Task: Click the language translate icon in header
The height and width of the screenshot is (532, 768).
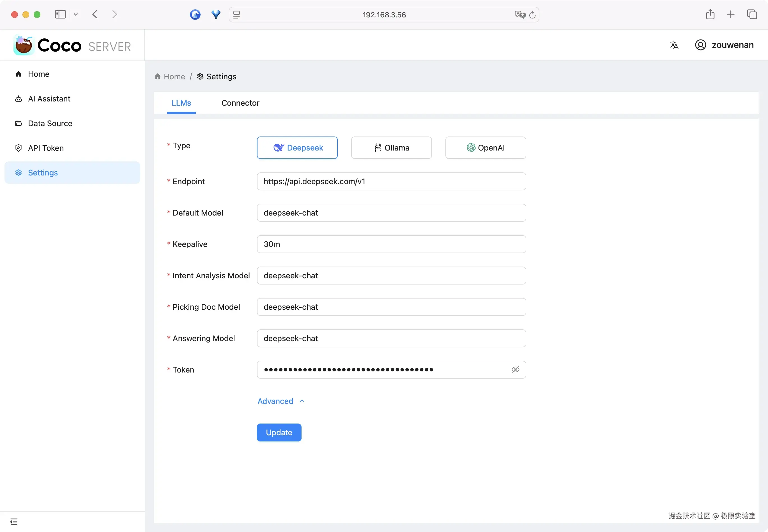Action: point(674,45)
